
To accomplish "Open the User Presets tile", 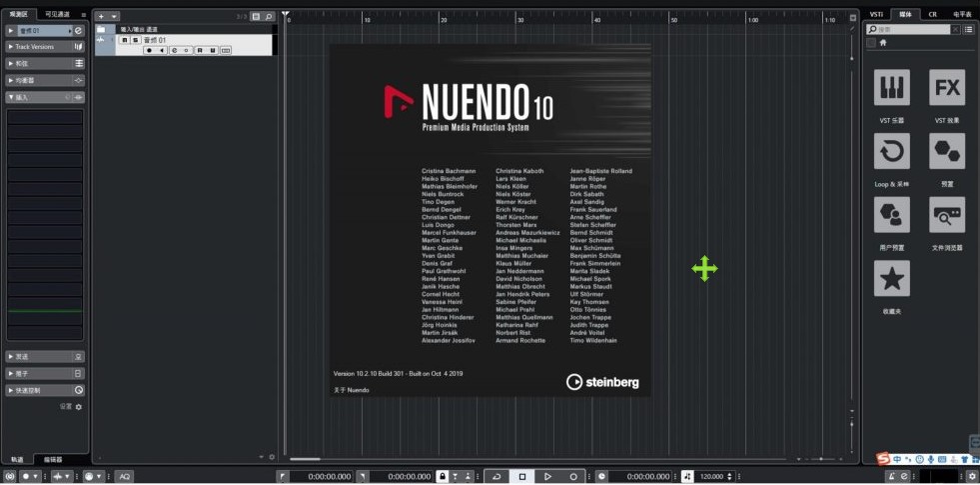I will (891, 215).
